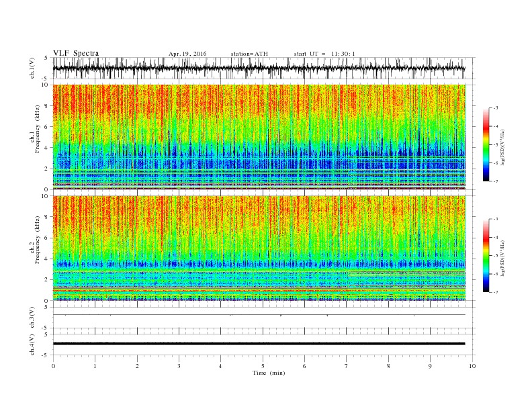
Task: Click the ch.1 spectrogram plot area
Action: 259,137
